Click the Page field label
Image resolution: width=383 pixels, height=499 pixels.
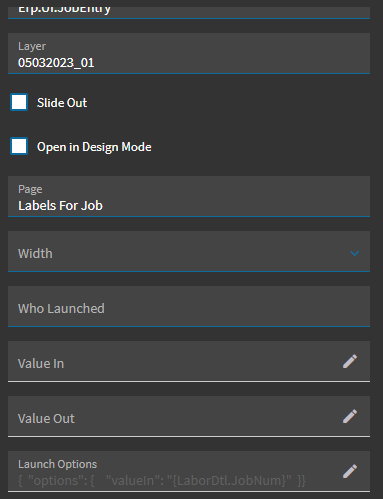point(30,189)
